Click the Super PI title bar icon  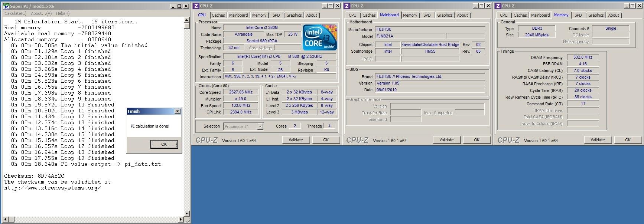(x=6, y=6)
